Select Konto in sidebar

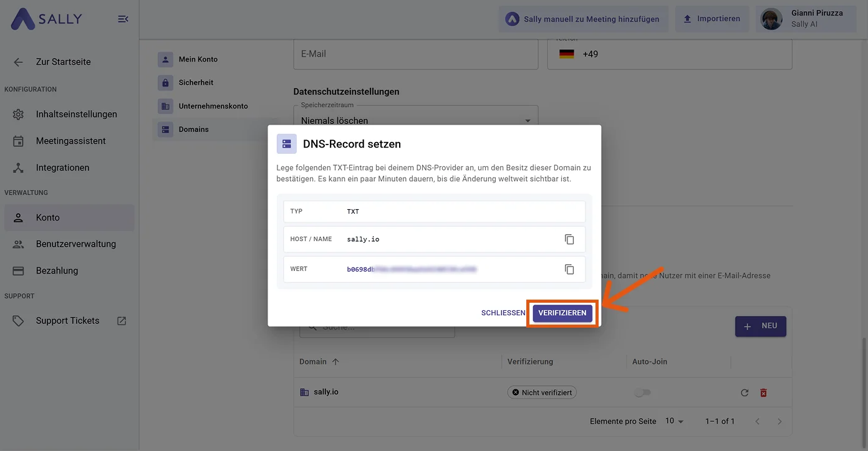coord(69,218)
